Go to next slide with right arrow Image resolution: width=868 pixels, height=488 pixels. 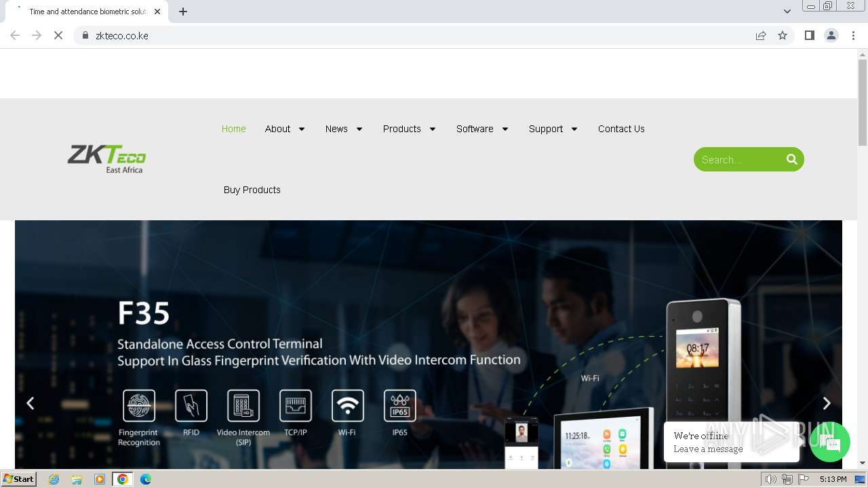(827, 403)
